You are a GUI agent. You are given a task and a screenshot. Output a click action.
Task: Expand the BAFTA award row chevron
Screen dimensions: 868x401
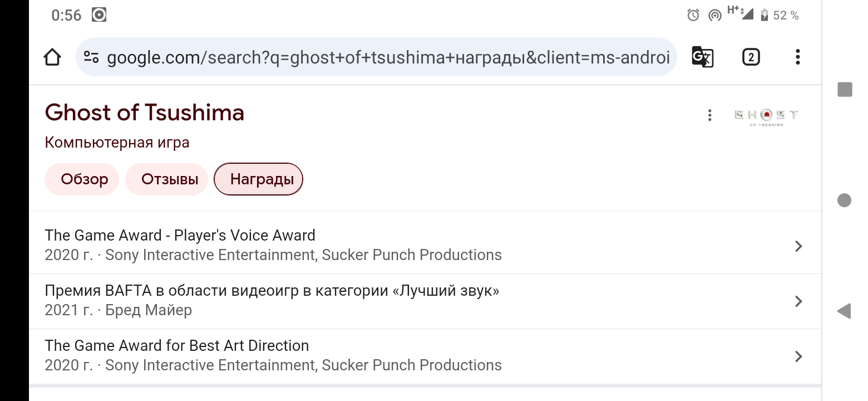pos(798,301)
